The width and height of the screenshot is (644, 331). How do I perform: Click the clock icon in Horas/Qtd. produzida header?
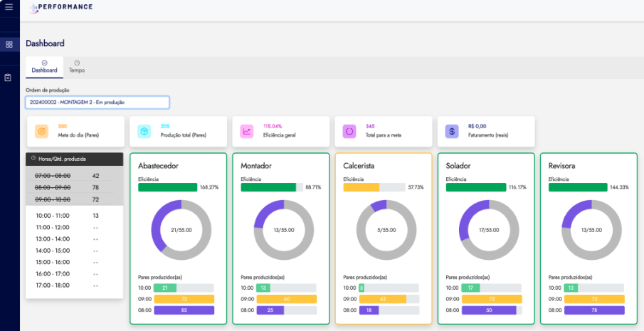[33, 159]
